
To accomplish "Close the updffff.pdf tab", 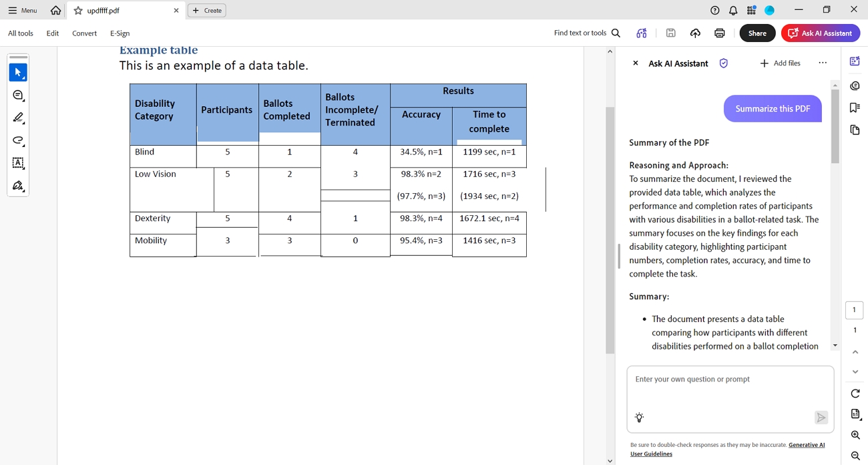I will [x=176, y=11].
